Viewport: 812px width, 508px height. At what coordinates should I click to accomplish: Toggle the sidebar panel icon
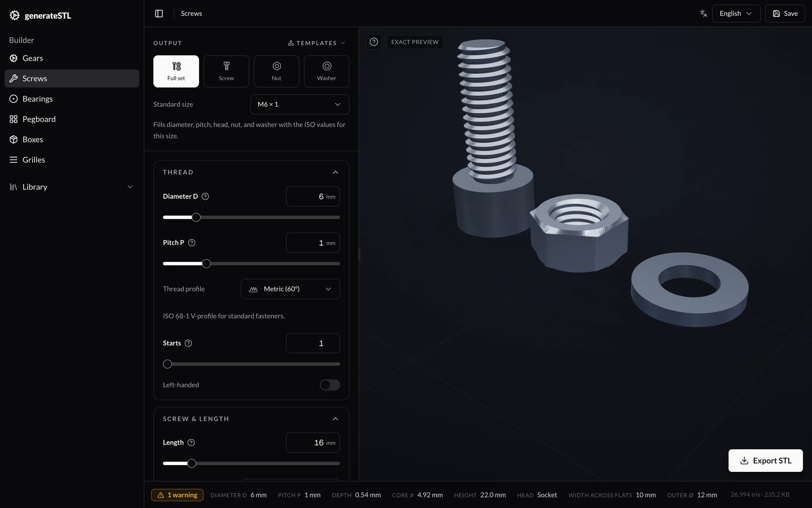[159, 13]
